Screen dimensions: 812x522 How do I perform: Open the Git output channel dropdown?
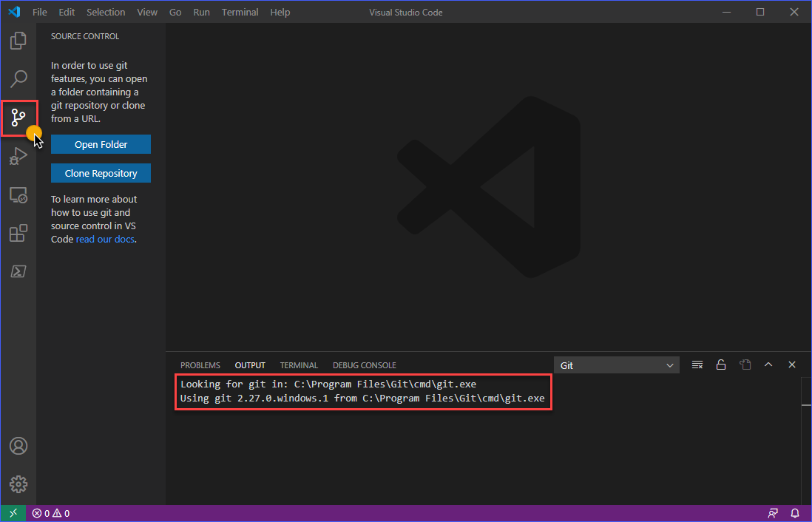[617, 365]
